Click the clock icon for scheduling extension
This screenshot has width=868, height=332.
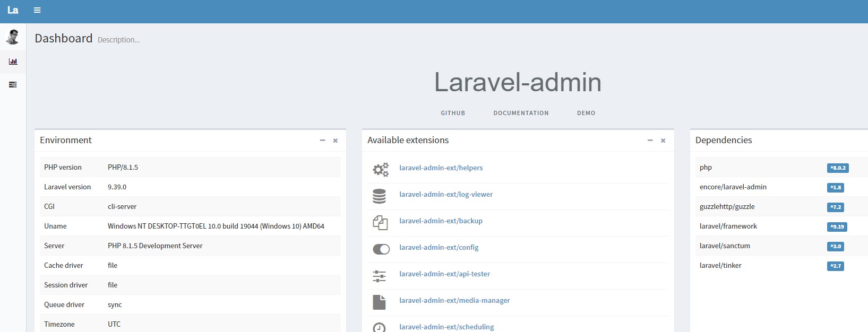(379, 328)
